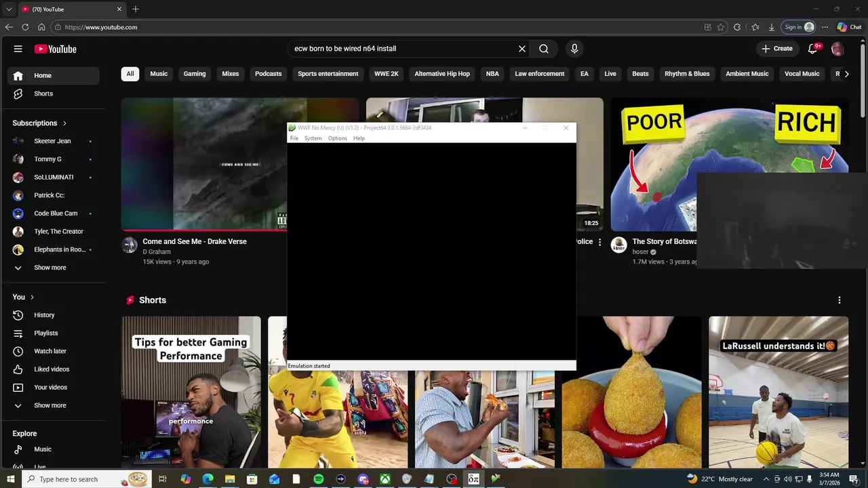Open Microsoft Edge from the taskbar
The height and width of the screenshot is (488, 868).
click(x=208, y=479)
